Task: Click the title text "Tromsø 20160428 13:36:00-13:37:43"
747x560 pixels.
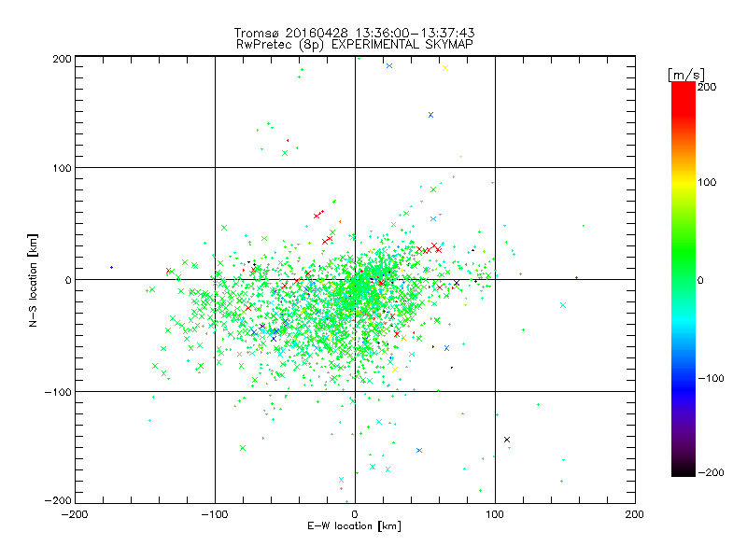Action: click(355, 33)
